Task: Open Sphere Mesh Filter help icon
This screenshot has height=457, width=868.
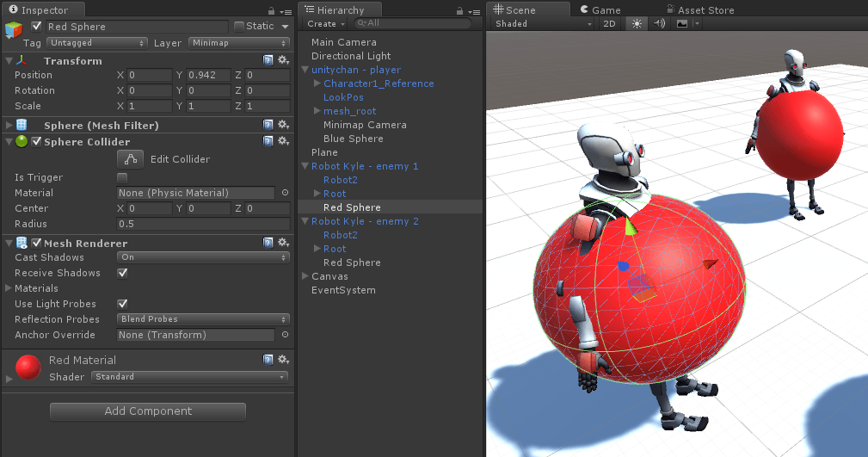Action: click(268, 125)
